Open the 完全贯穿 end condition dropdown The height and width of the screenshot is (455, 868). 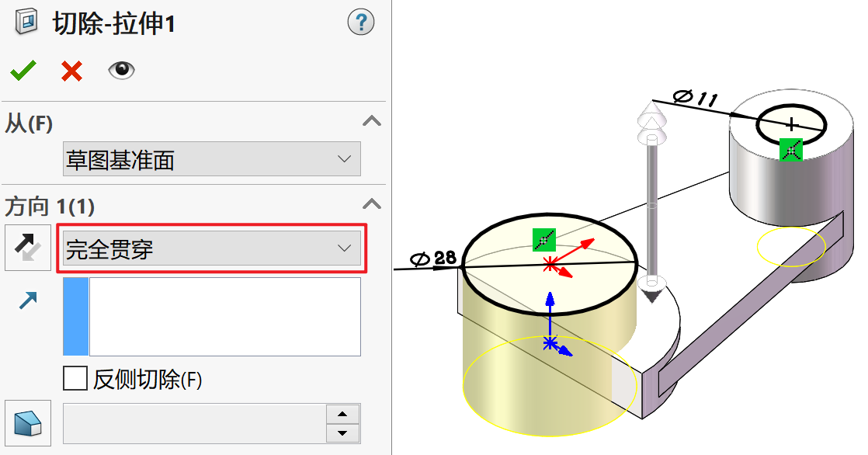click(212, 248)
